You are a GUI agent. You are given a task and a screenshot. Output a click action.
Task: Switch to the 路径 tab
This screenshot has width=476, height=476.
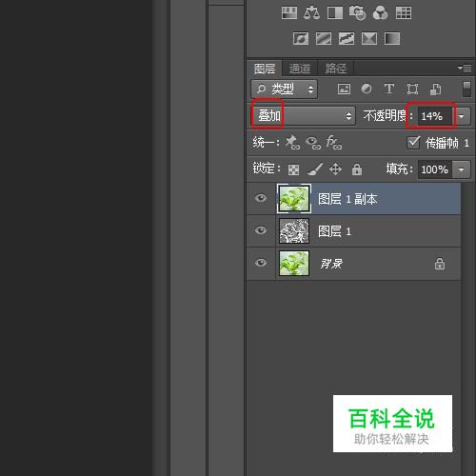coord(336,69)
